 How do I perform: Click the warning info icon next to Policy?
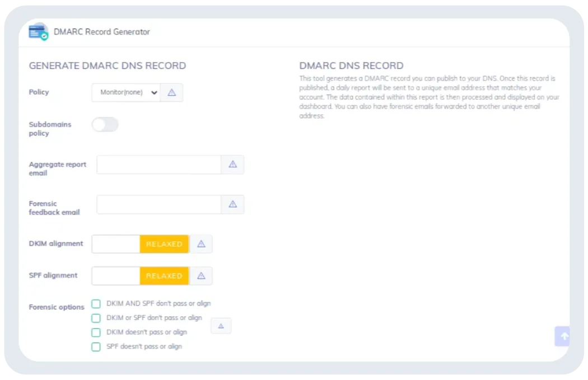click(171, 92)
